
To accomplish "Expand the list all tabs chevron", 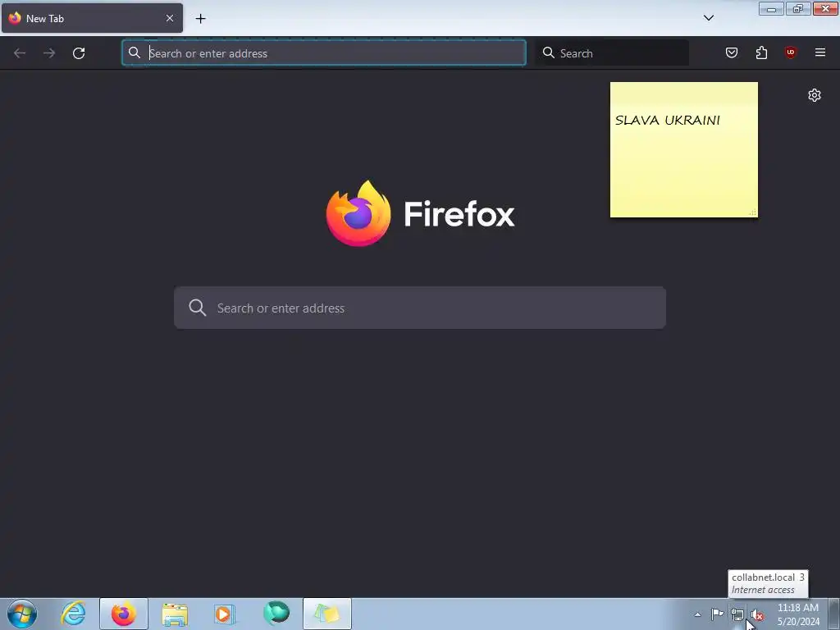I will pyautogui.click(x=709, y=18).
